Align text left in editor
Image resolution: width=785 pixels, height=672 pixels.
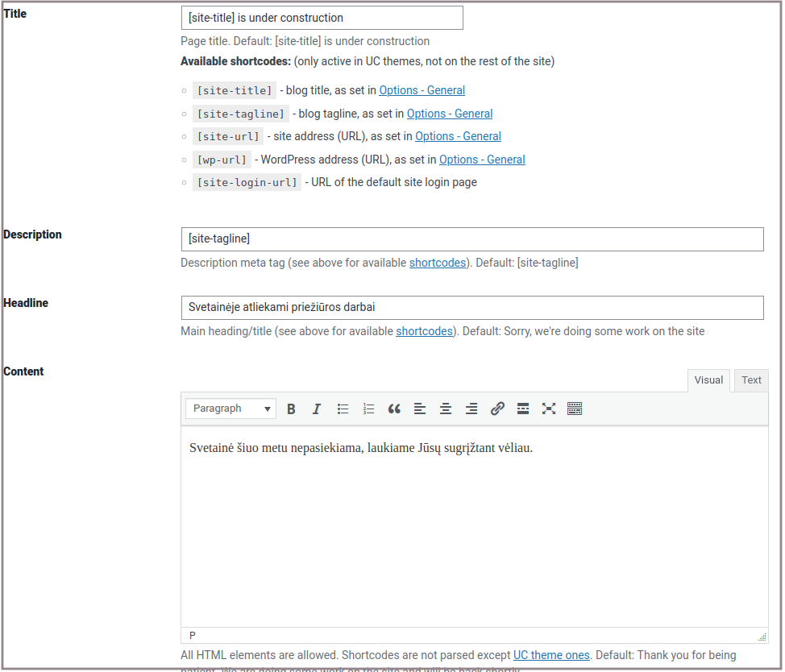tap(420, 409)
